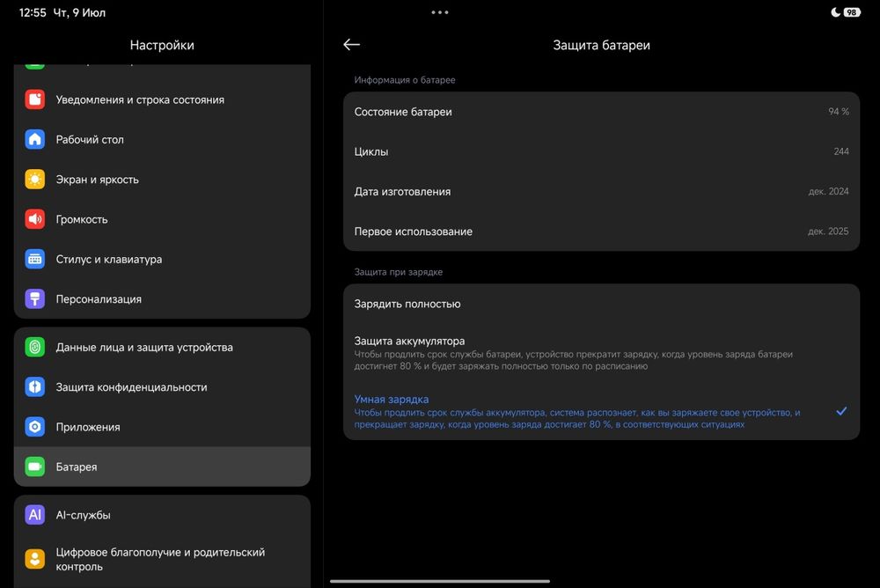The height and width of the screenshot is (588, 880).
Task: Open Приложения settings
Action: point(162,427)
